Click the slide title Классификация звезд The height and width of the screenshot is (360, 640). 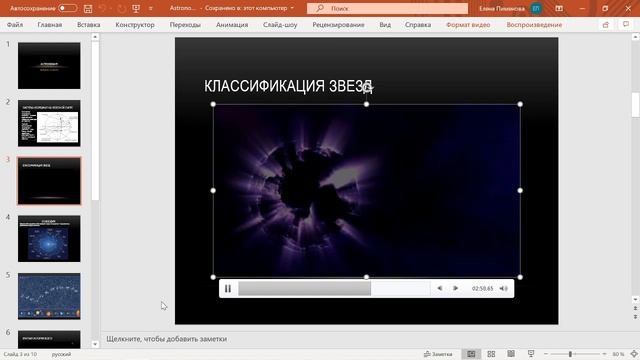click(x=289, y=86)
